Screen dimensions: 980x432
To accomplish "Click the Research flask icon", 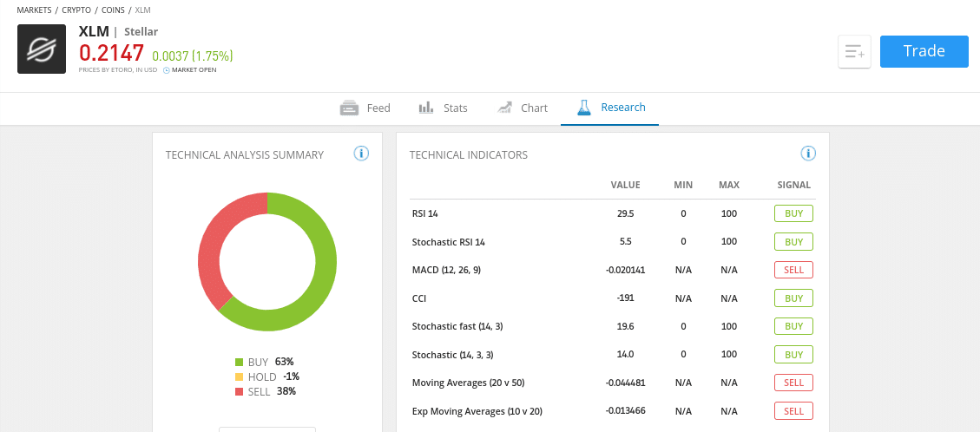I will (x=584, y=108).
